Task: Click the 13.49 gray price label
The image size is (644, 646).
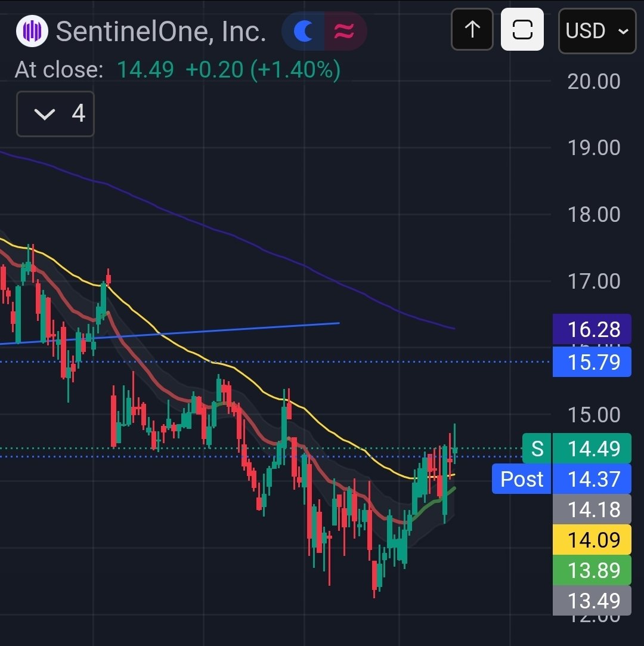Action: pos(592,601)
